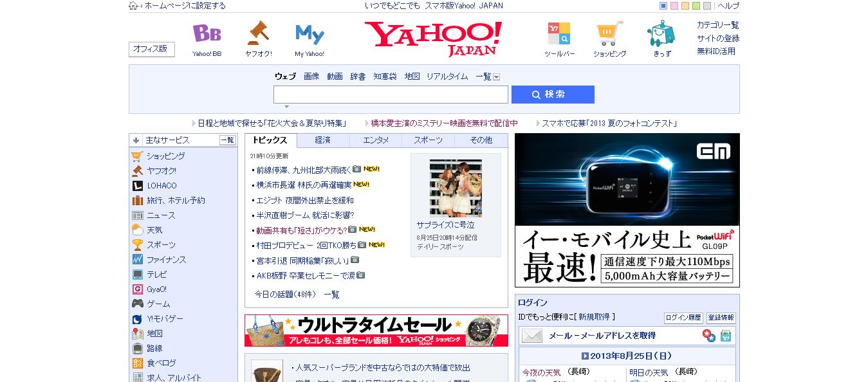
Task: Open the Pocket WiFi e-mobile advertisement
Action: pos(627,210)
